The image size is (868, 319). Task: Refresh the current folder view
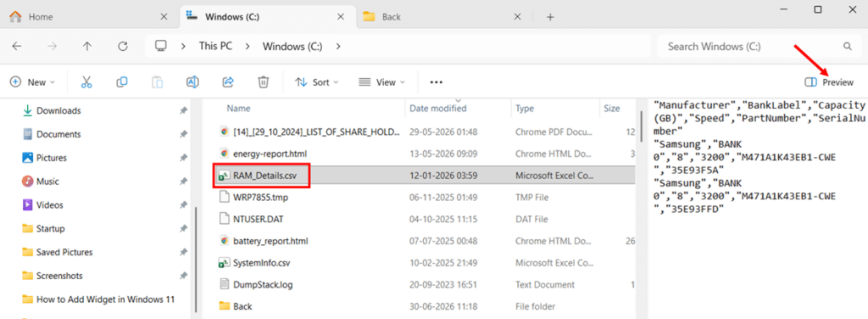point(123,47)
